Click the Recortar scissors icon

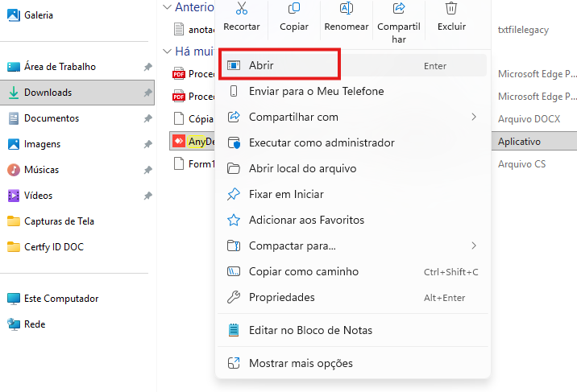click(242, 9)
